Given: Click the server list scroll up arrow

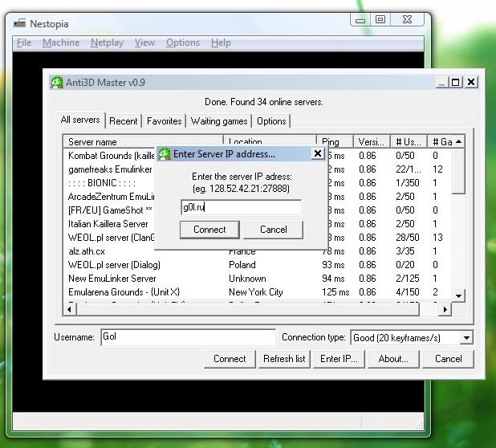Looking at the screenshot, I should tap(458, 142).
